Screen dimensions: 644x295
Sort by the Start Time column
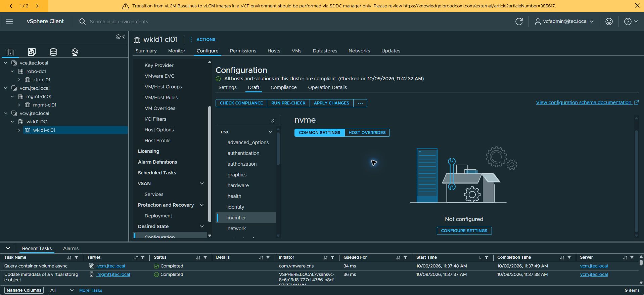coord(479,258)
